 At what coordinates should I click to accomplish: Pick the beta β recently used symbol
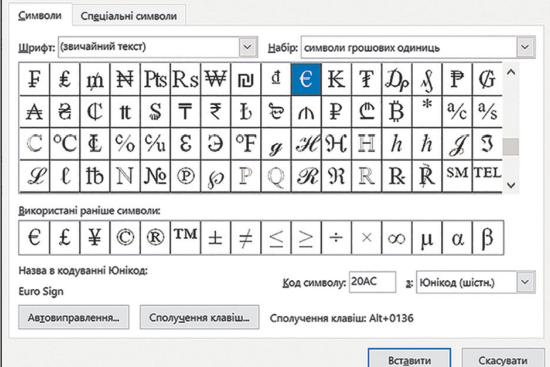tap(488, 238)
